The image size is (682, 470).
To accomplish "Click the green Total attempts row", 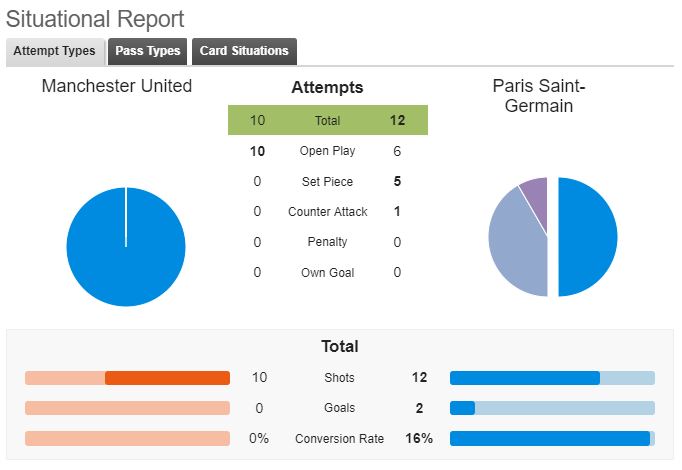I will coord(328,120).
